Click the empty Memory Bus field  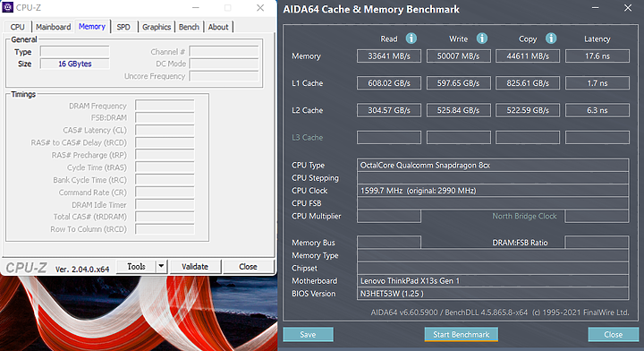click(x=389, y=243)
